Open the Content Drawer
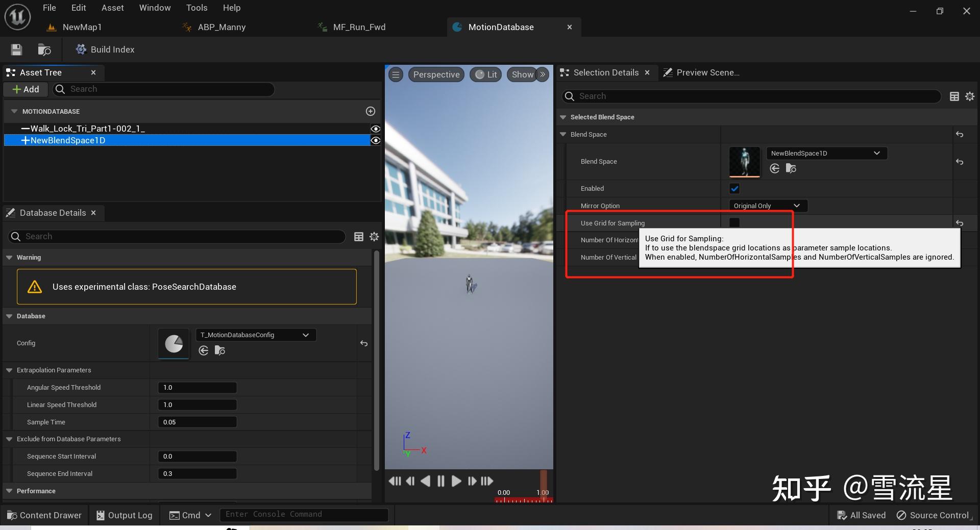The width and height of the screenshot is (980, 530). 44,515
